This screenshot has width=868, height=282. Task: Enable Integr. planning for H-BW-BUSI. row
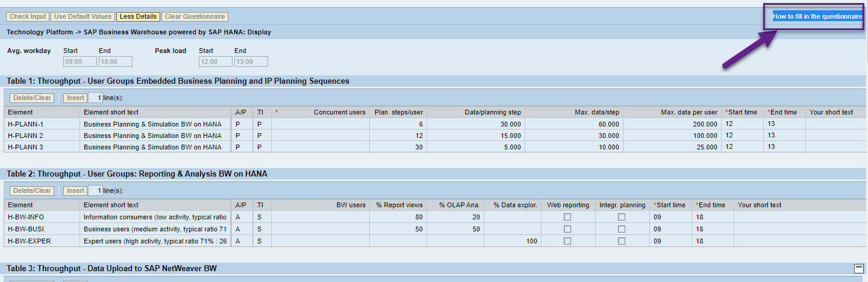point(622,229)
